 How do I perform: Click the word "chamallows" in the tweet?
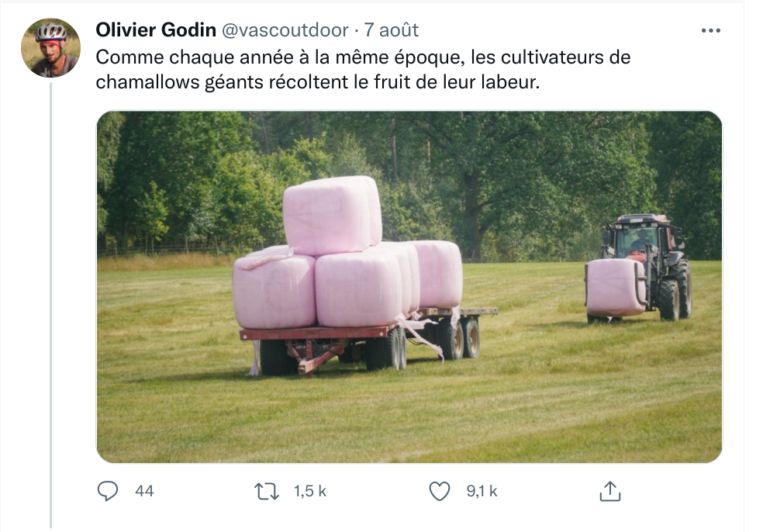pos(147,81)
